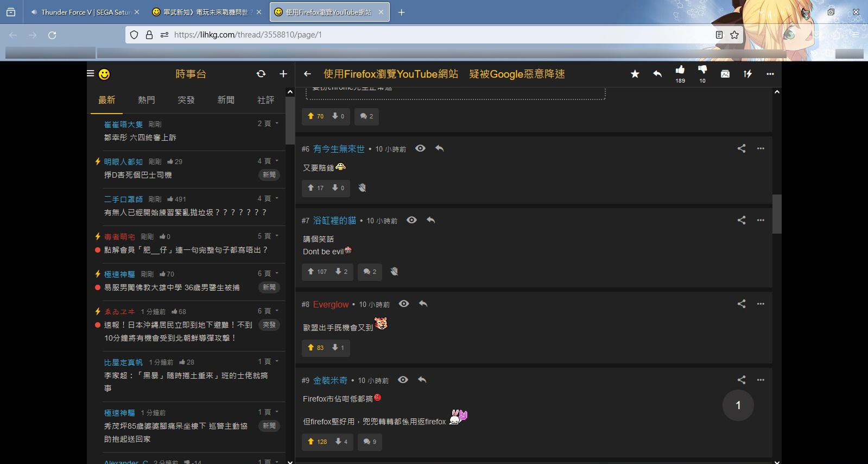The height and width of the screenshot is (464, 868).
Task: Share post #8 by Everglow
Action: (742, 304)
